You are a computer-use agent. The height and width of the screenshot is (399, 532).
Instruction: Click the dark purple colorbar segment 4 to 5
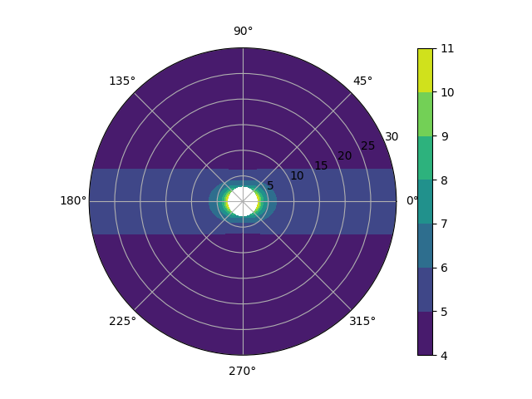[x=425, y=333]
